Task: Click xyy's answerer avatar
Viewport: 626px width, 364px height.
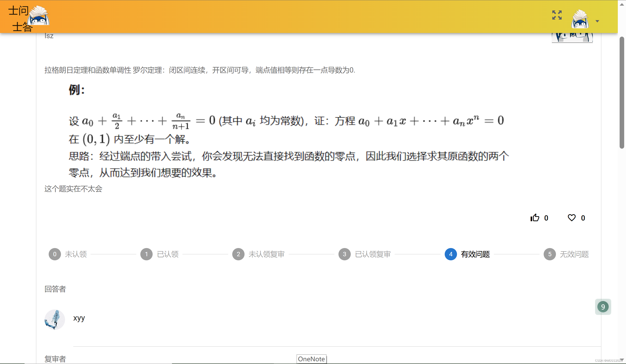Action: click(x=55, y=319)
